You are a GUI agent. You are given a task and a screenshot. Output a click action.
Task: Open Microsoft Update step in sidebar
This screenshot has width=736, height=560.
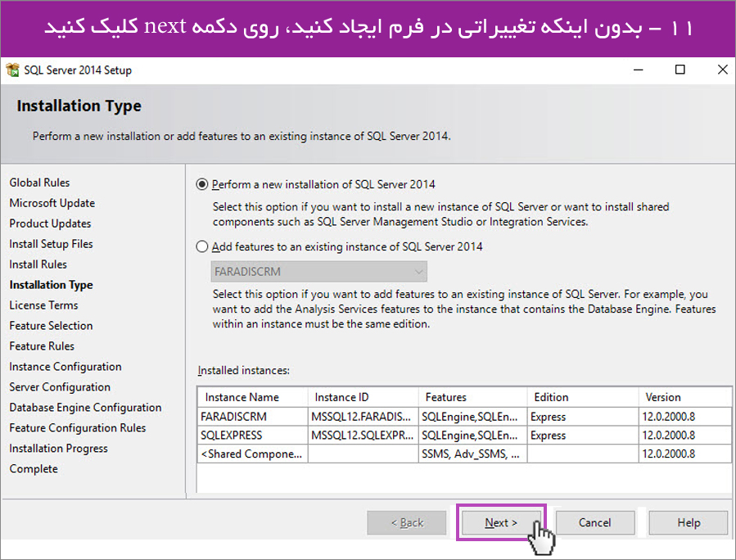point(52,203)
